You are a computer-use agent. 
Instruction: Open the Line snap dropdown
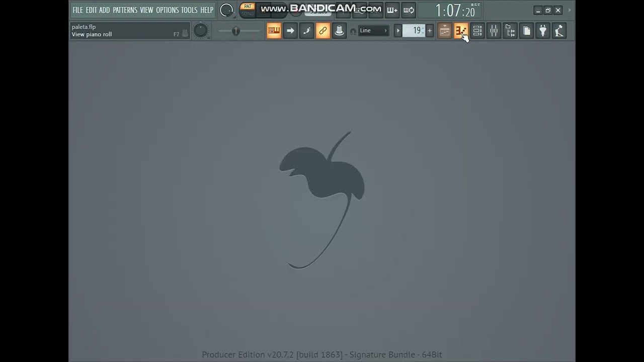(x=373, y=31)
